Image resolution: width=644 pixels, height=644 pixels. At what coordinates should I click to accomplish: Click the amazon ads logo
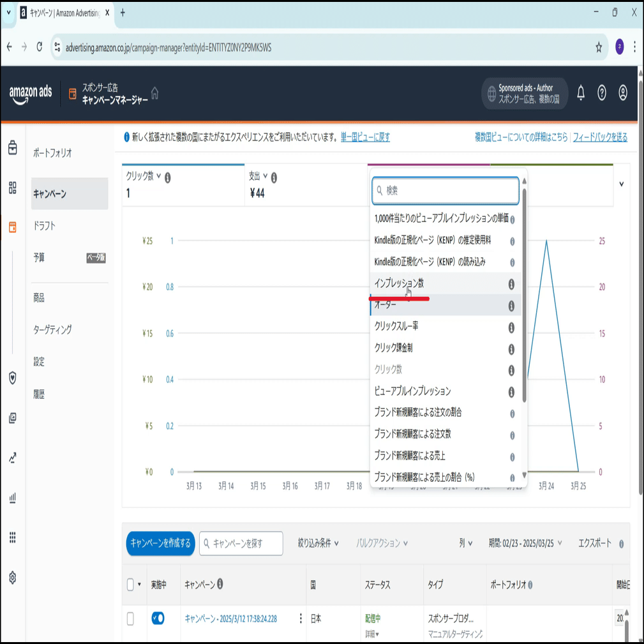(x=31, y=94)
